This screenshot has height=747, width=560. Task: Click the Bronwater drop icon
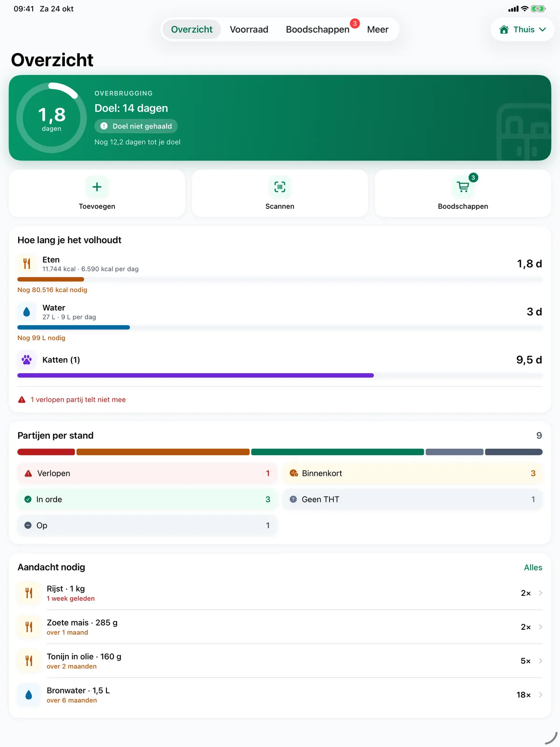point(29,695)
